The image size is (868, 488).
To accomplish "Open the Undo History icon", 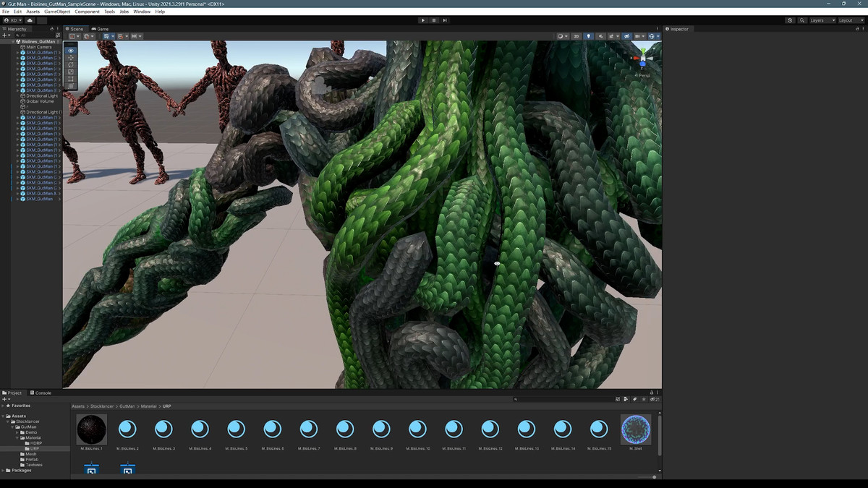I will point(790,20).
